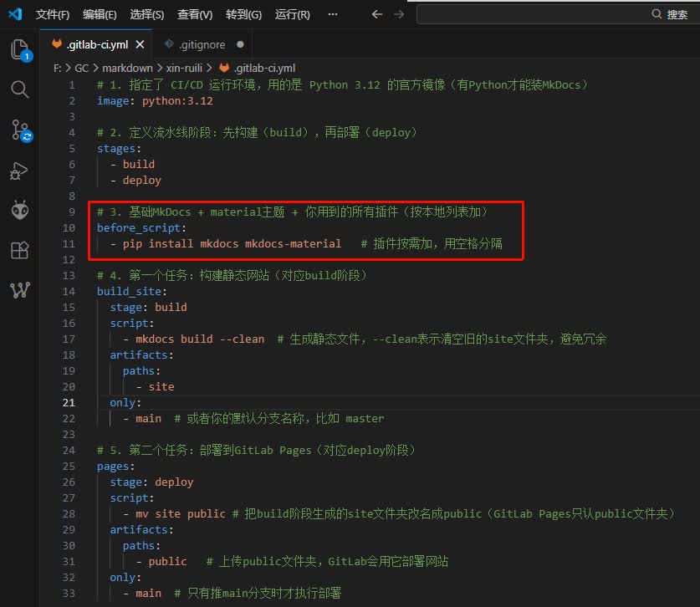Screen dimensions: 700x607
Task: Click the unsaved dot on .gitignore tab
Action: tap(240, 44)
